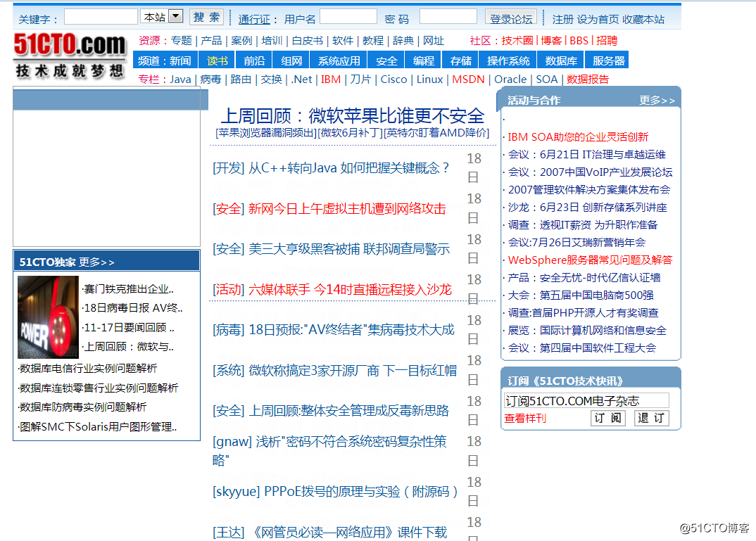
Task: Open the 白皮书 resource link
Action: 307,41
